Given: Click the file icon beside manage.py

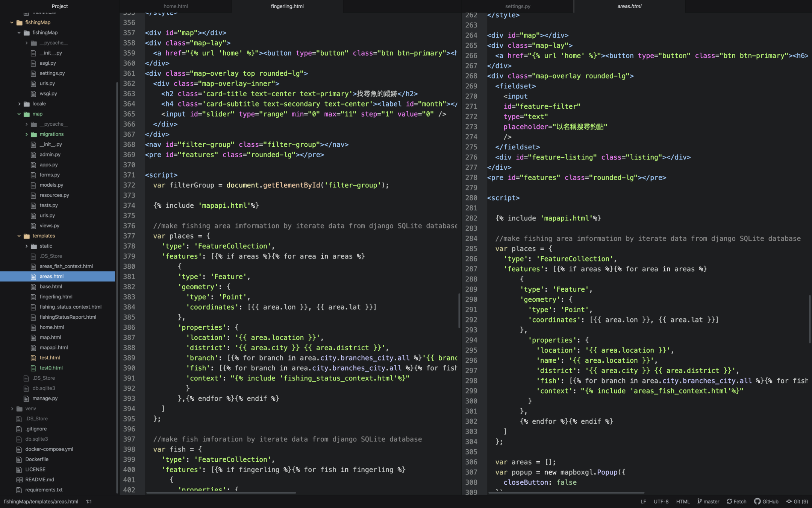Looking at the screenshot, I should click(x=26, y=398).
